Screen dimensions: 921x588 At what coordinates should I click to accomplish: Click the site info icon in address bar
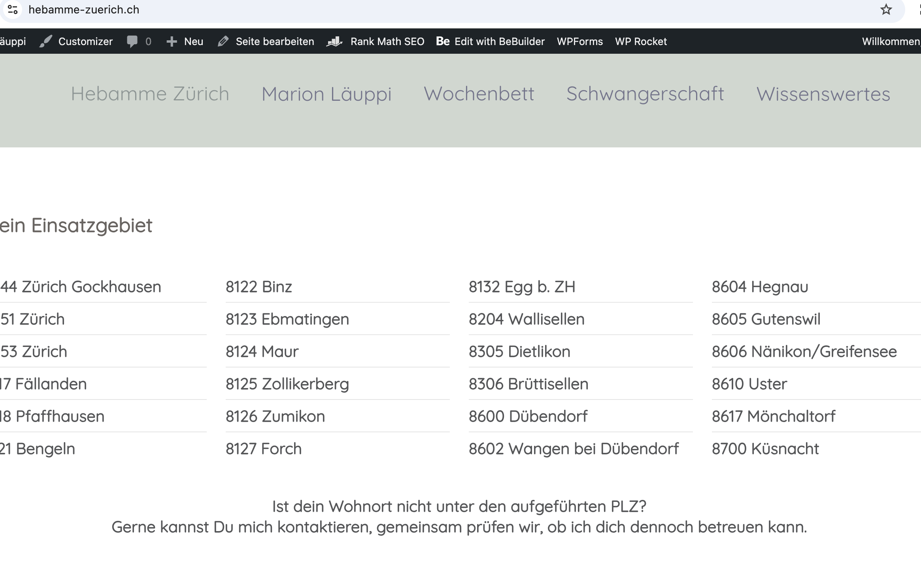point(13,9)
